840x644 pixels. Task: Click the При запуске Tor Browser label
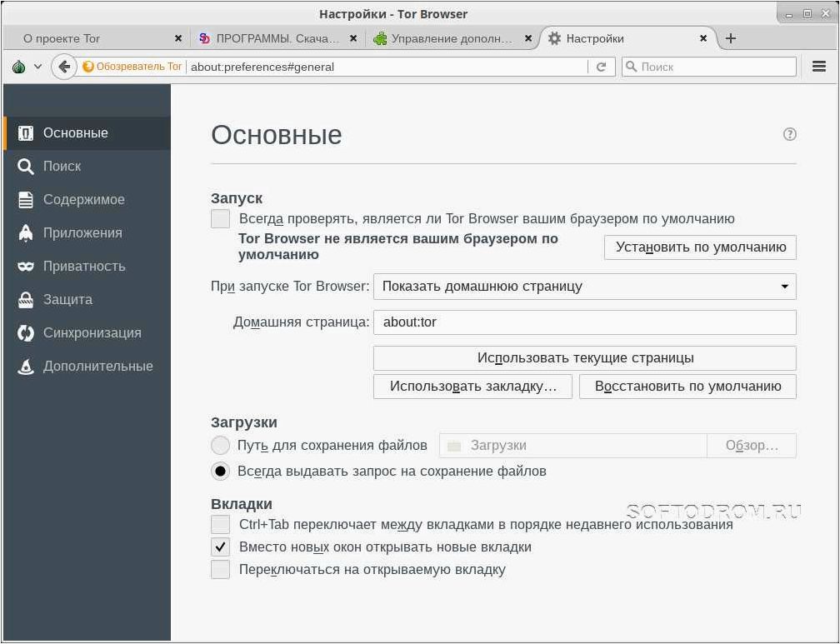click(290, 287)
